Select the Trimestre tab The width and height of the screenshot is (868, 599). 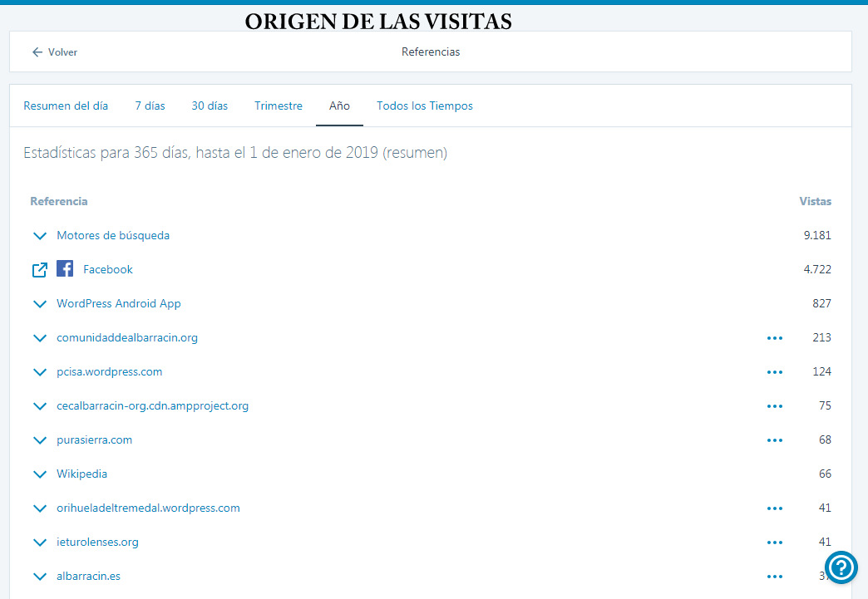[279, 106]
